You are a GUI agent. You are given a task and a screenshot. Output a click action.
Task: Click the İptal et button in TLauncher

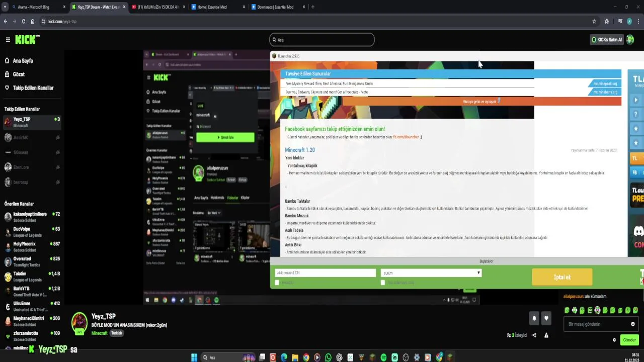tap(562, 277)
